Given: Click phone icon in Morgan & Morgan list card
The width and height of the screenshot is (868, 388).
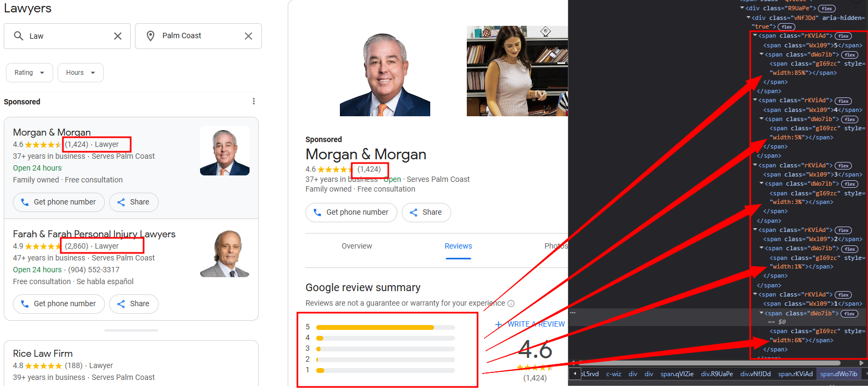Looking at the screenshot, I should click(24, 202).
